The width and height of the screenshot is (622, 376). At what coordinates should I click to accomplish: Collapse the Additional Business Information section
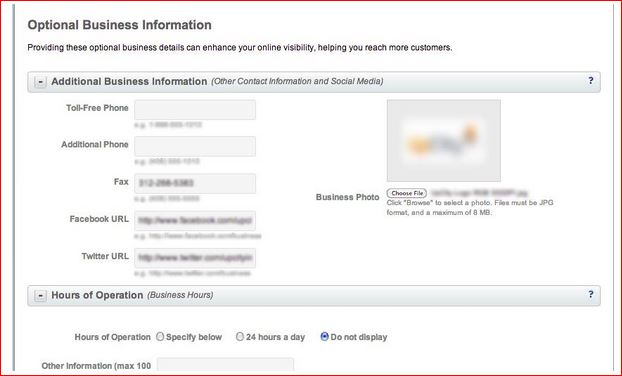(40, 82)
